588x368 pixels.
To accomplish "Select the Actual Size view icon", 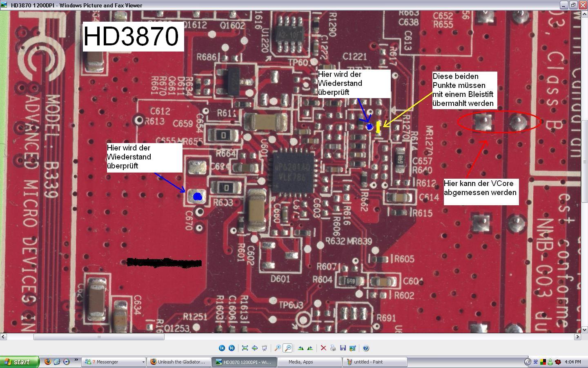I will coord(255,348).
